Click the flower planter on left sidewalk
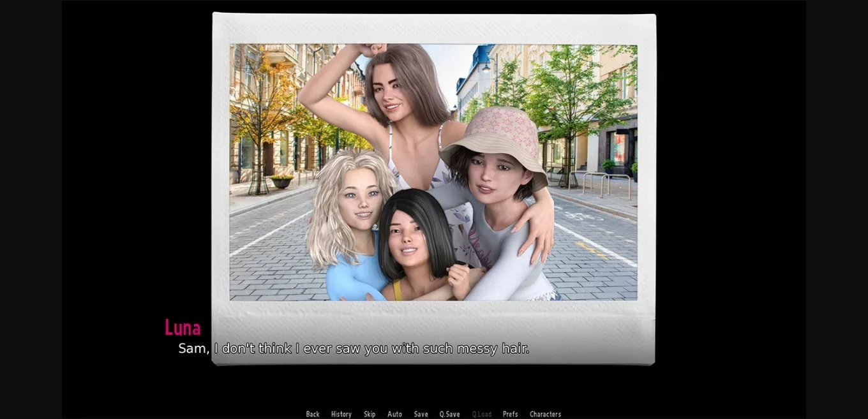 pos(281,181)
